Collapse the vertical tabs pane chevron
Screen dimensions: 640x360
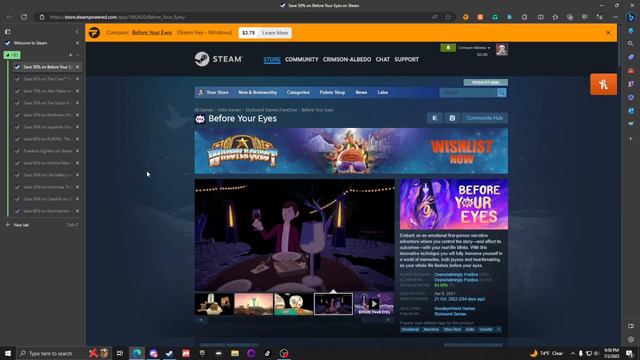(x=77, y=31)
